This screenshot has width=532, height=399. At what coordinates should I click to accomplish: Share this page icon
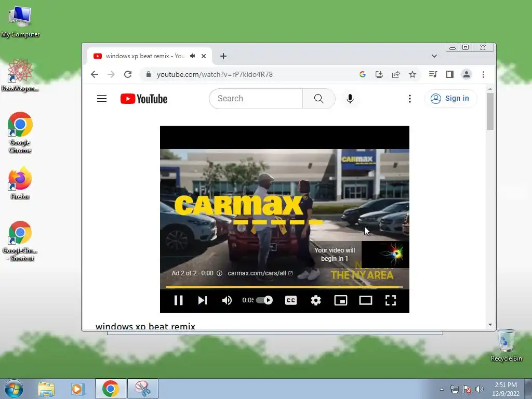395,74
